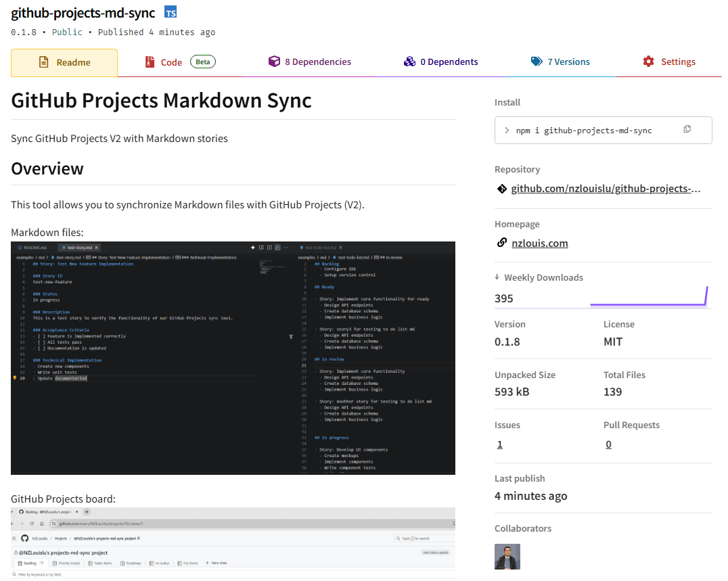The width and height of the screenshot is (728, 581).
Task: Click the Markdown files editor screenshot in the Readme
Action: 233,357
